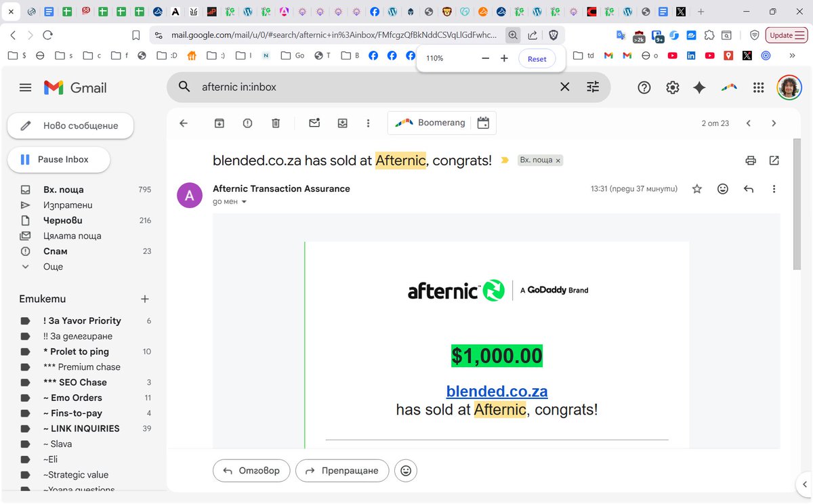Reset the page zoom
This screenshot has height=504, width=813.
pos(537,59)
